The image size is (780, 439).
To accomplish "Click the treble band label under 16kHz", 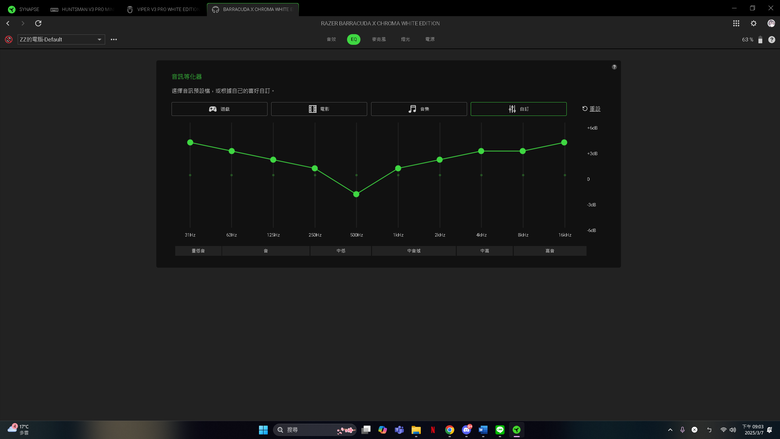I will [x=550, y=251].
